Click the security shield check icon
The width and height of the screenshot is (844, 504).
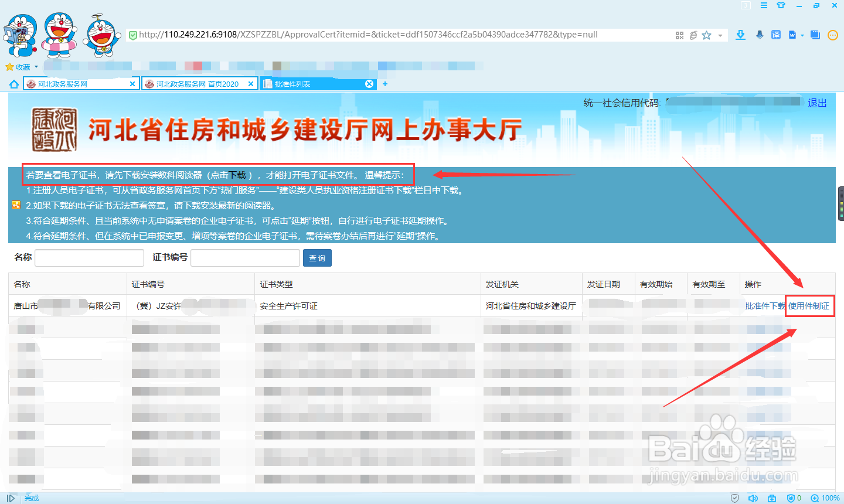click(734, 498)
